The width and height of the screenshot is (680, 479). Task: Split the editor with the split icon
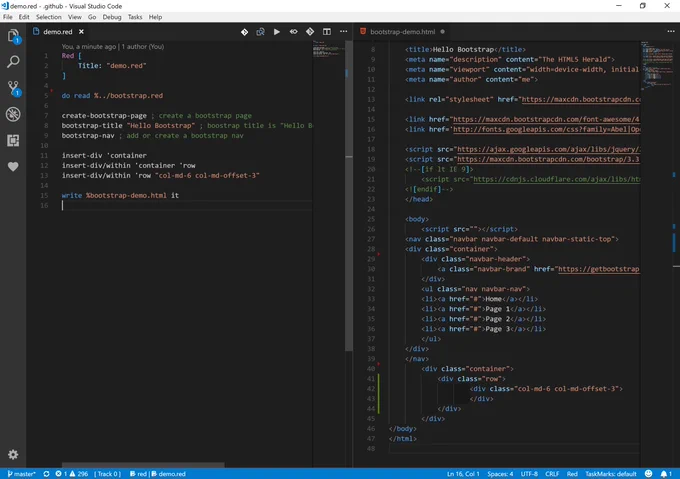click(x=327, y=32)
